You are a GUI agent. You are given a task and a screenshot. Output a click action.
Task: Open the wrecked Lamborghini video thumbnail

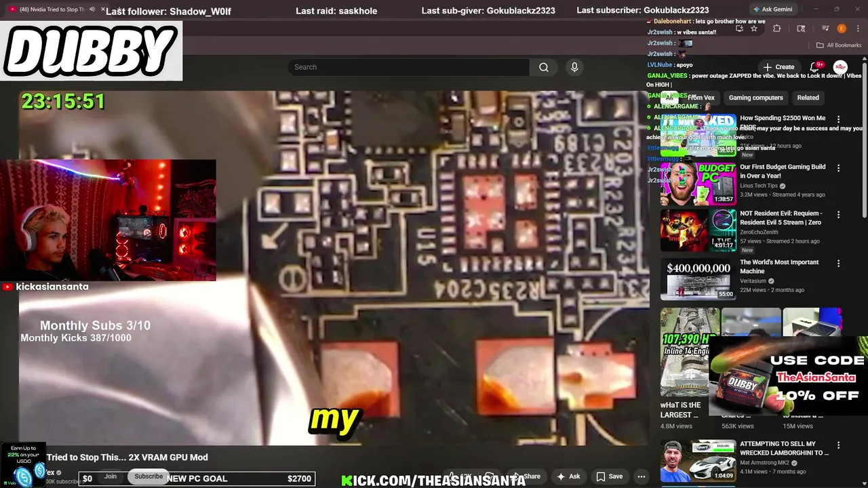(x=698, y=460)
